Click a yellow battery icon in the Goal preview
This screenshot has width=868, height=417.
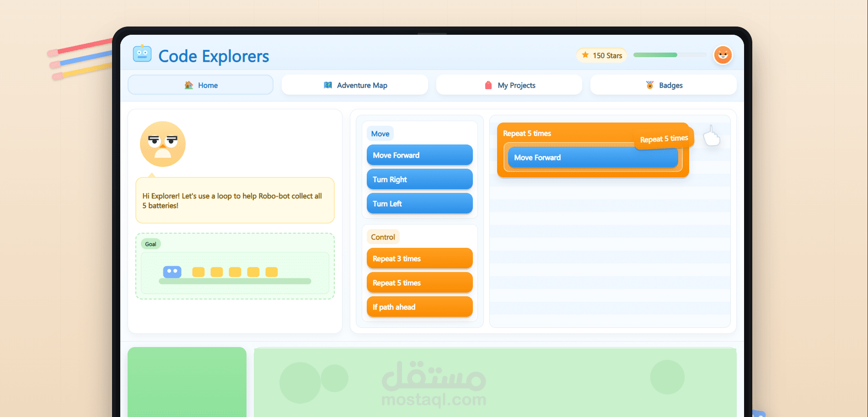(198, 272)
